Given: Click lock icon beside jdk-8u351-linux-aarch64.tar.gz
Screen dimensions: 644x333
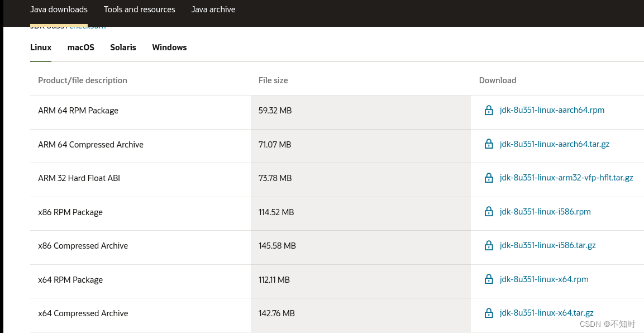Looking at the screenshot, I should pyautogui.click(x=489, y=144).
